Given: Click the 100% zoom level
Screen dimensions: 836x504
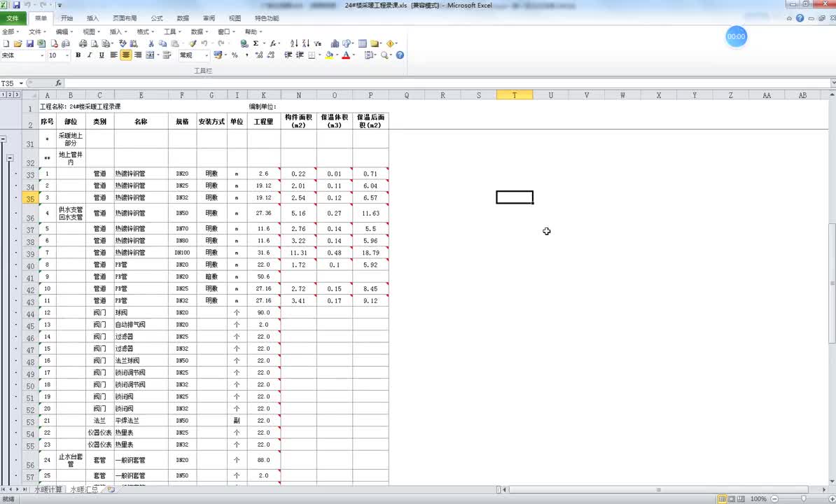Looking at the screenshot, I should coord(759,499).
